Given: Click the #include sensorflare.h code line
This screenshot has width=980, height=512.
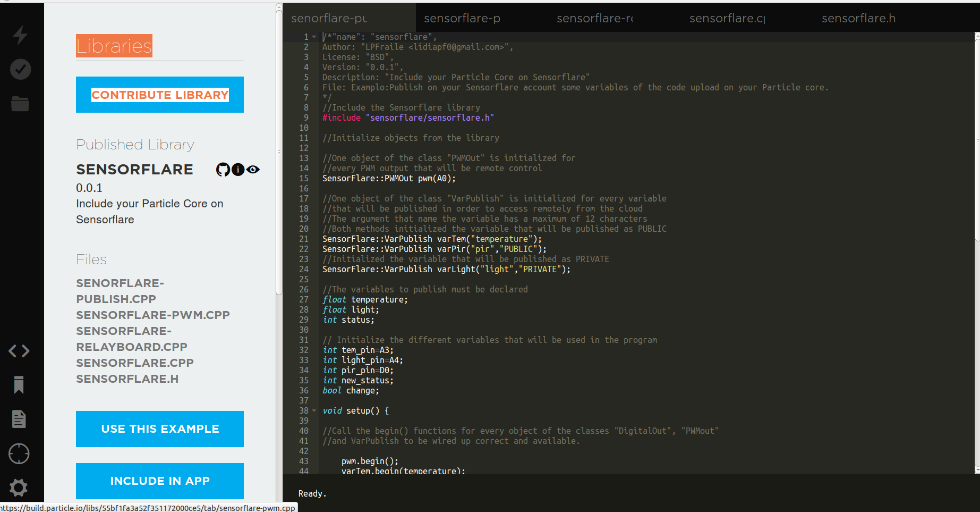Looking at the screenshot, I should pos(408,118).
